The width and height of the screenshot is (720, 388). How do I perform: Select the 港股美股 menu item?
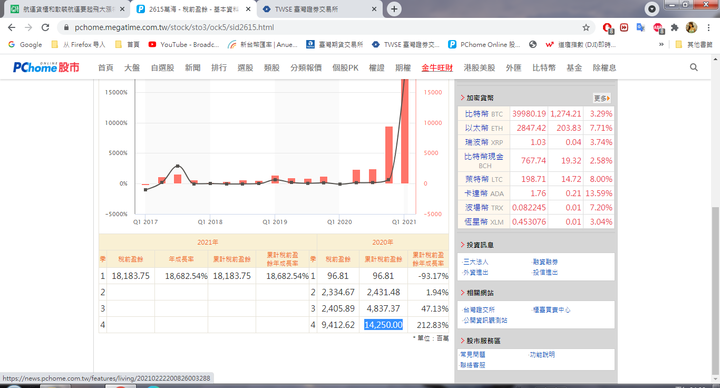[x=479, y=67]
